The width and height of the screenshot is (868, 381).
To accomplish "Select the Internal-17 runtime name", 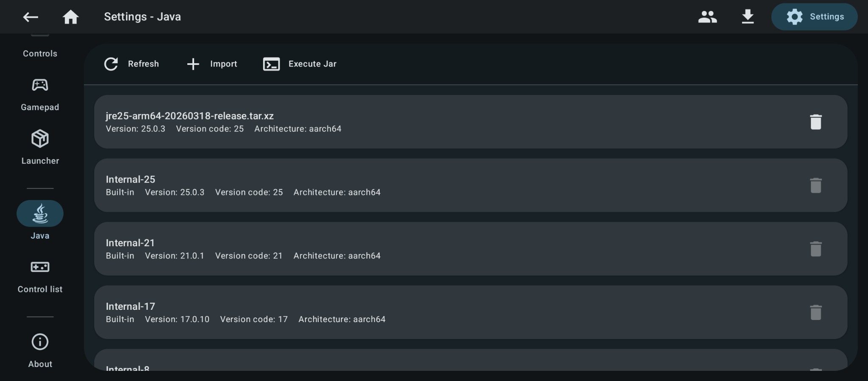I will tap(131, 306).
